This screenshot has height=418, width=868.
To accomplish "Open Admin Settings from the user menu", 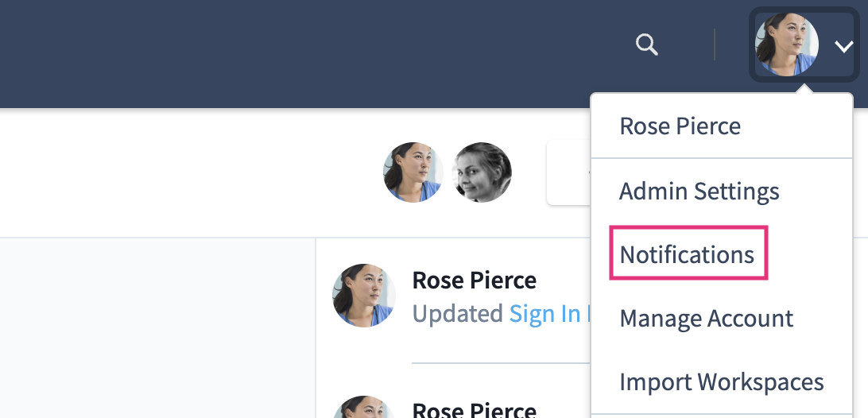I will click(x=699, y=192).
